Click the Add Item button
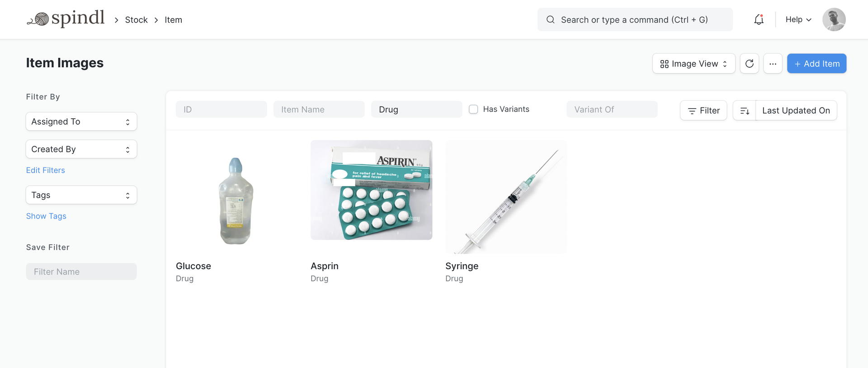868x368 pixels. pos(816,63)
